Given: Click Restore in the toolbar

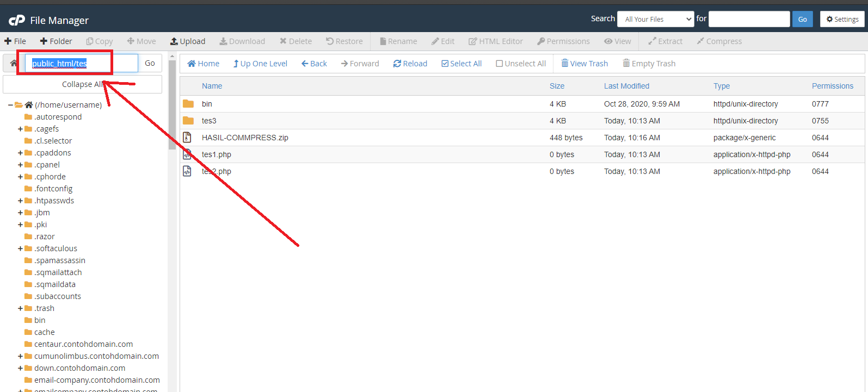Looking at the screenshot, I should click(x=344, y=41).
